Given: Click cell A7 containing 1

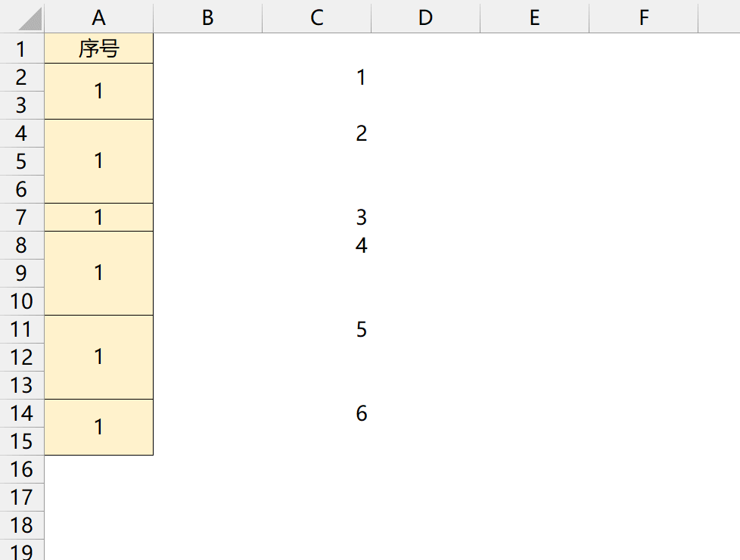Looking at the screenshot, I should point(98,217).
